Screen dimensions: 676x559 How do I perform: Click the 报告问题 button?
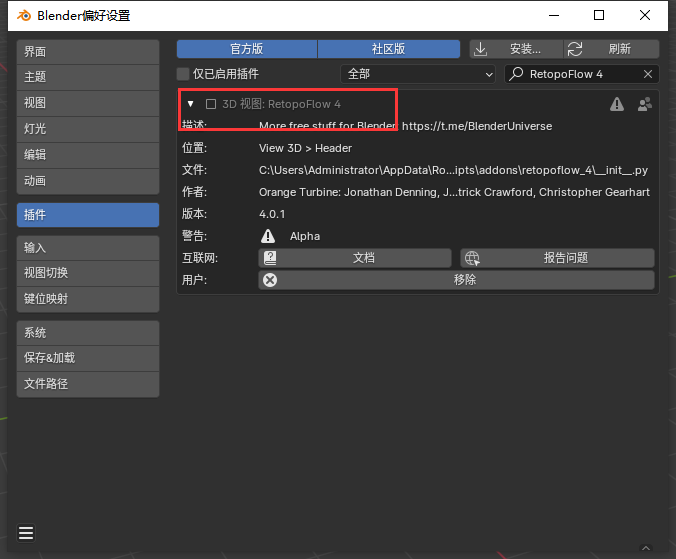coord(557,258)
